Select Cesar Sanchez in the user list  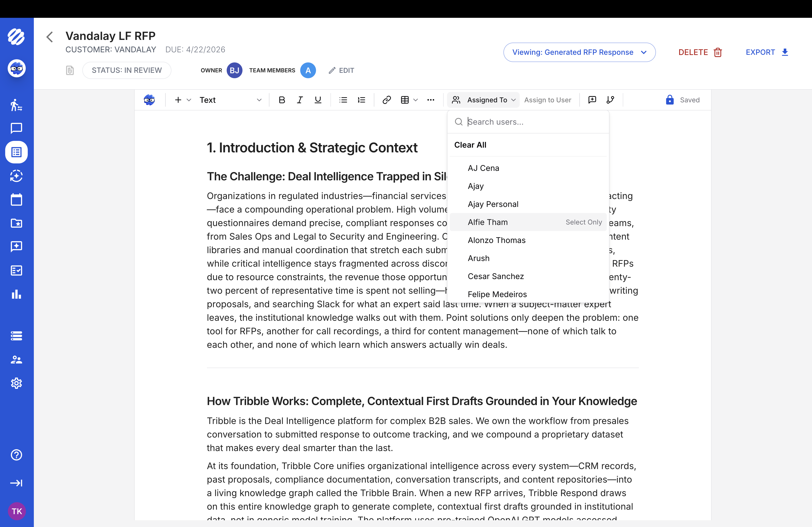tap(528, 276)
